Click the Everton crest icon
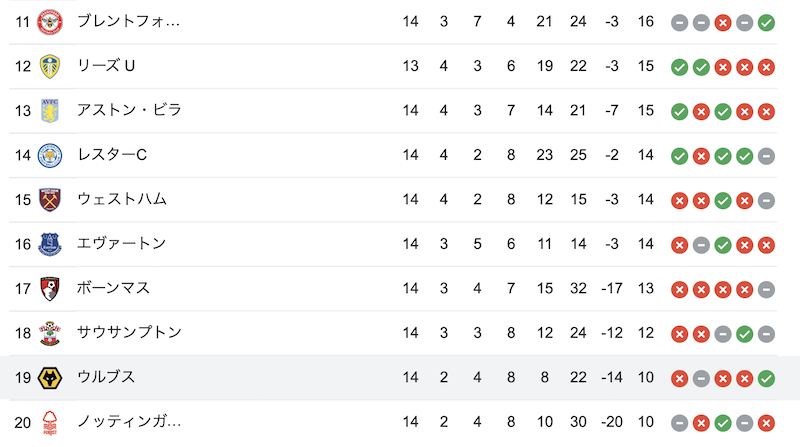 [50, 244]
